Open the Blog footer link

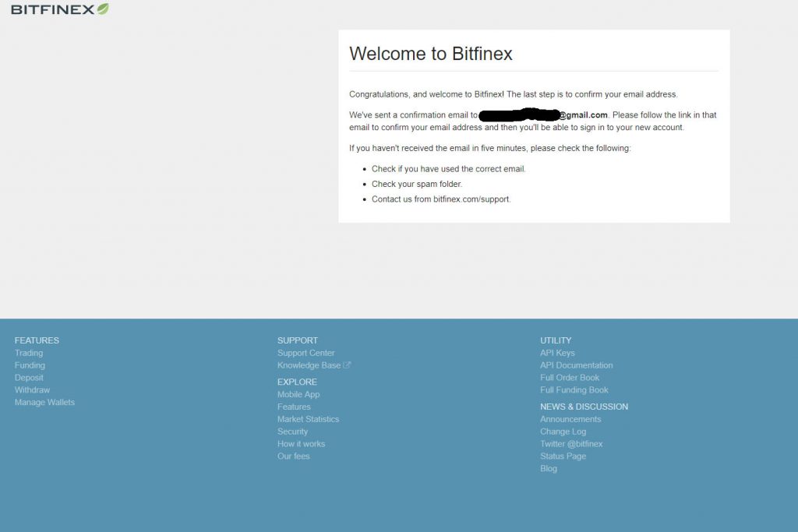coord(548,468)
